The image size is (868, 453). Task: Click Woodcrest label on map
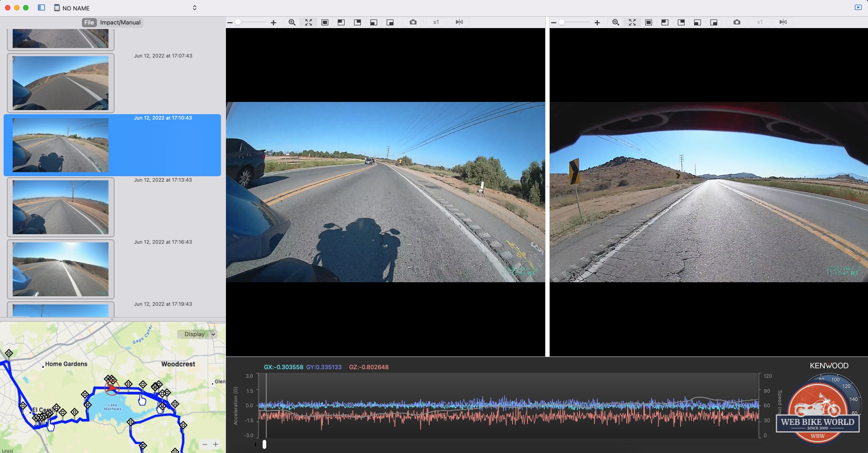pyautogui.click(x=178, y=364)
